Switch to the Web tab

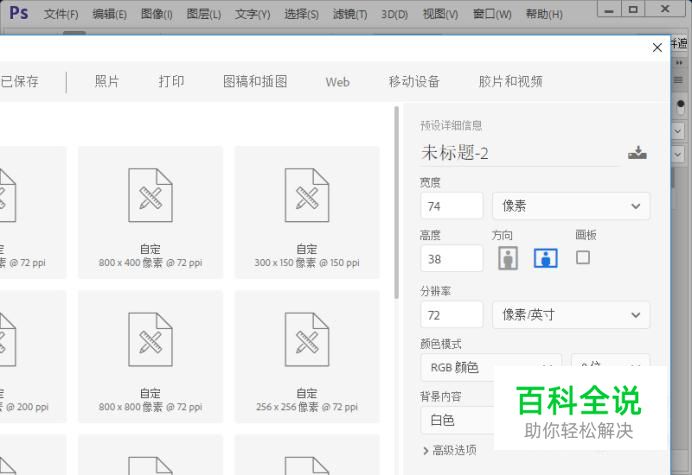tap(338, 82)
